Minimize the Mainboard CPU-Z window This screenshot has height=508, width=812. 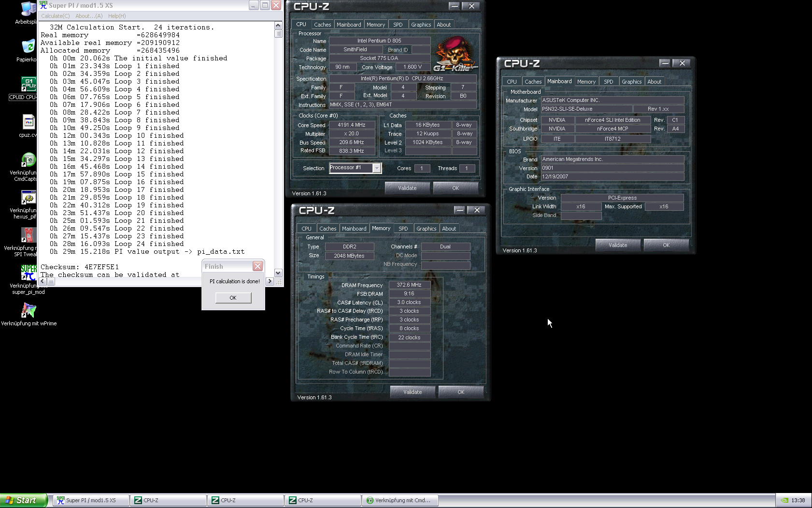click(665, 63)
